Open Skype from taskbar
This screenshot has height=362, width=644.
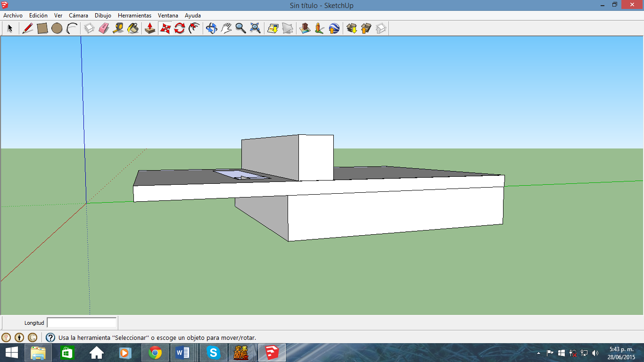(x=214, y=353)
